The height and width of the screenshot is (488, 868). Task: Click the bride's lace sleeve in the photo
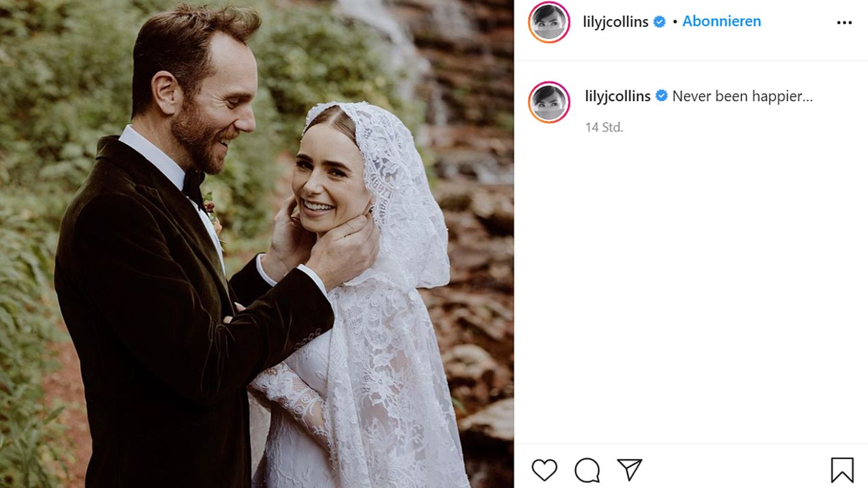pyautogui.click(x=289, y=393)
